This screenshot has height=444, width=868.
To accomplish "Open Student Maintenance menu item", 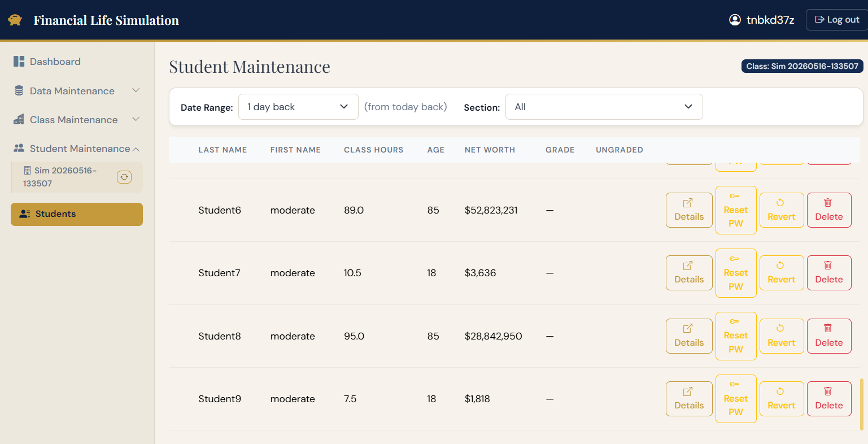I will click(77, 149).
